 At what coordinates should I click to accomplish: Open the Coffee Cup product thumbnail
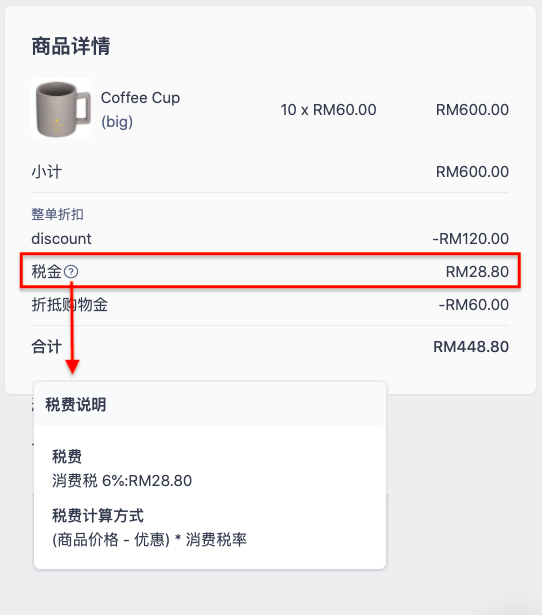tap(62, 109)
